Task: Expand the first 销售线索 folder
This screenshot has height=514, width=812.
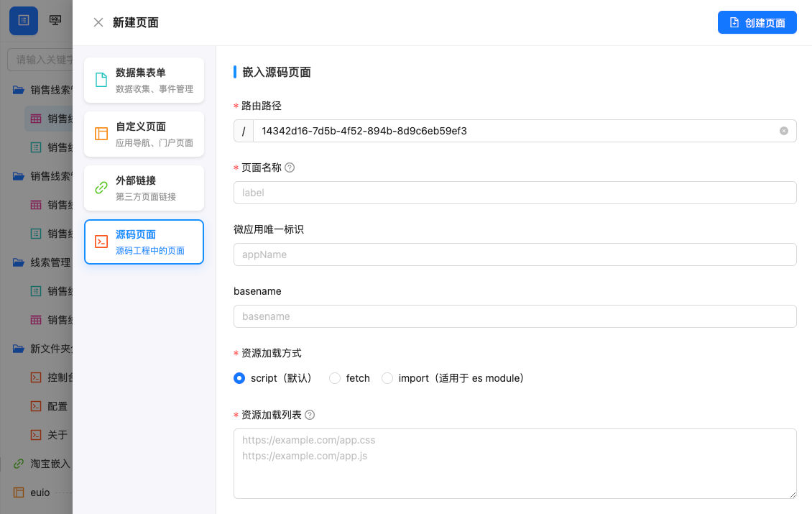Action: (42, 90)
